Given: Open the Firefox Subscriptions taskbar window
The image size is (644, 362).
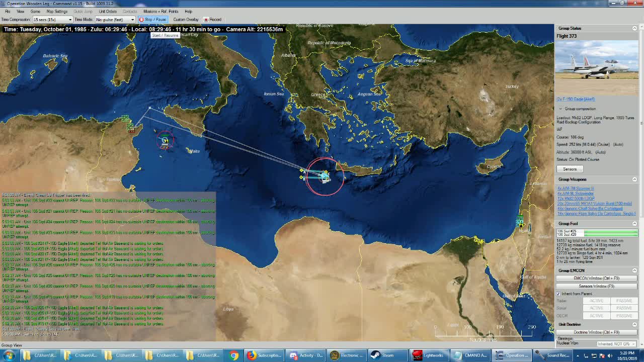Looking at the screenshot, I should pos(265,355).
